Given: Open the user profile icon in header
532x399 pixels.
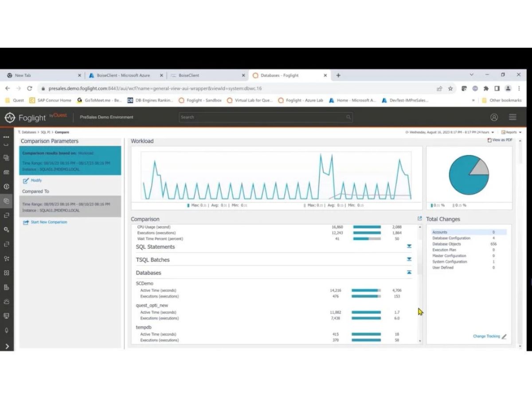Looking at the screenshot, I should [494, 117].
